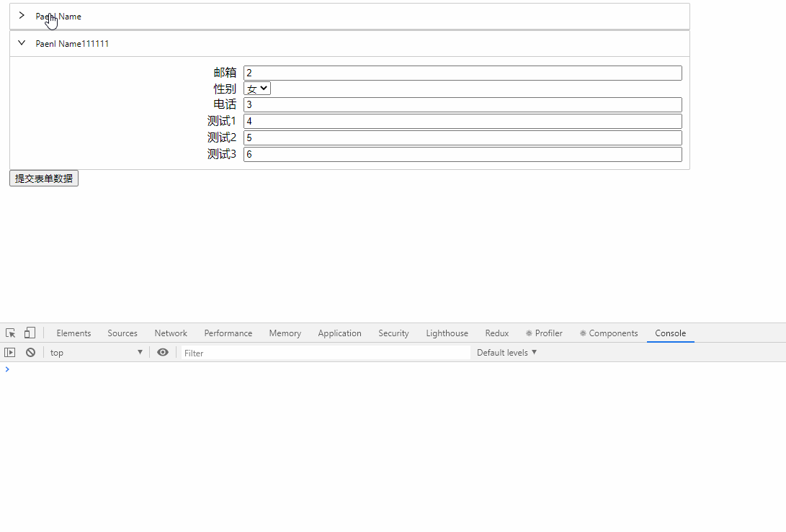
Task: Open the Default levels dropdown
Action: (x=506, y=353)
